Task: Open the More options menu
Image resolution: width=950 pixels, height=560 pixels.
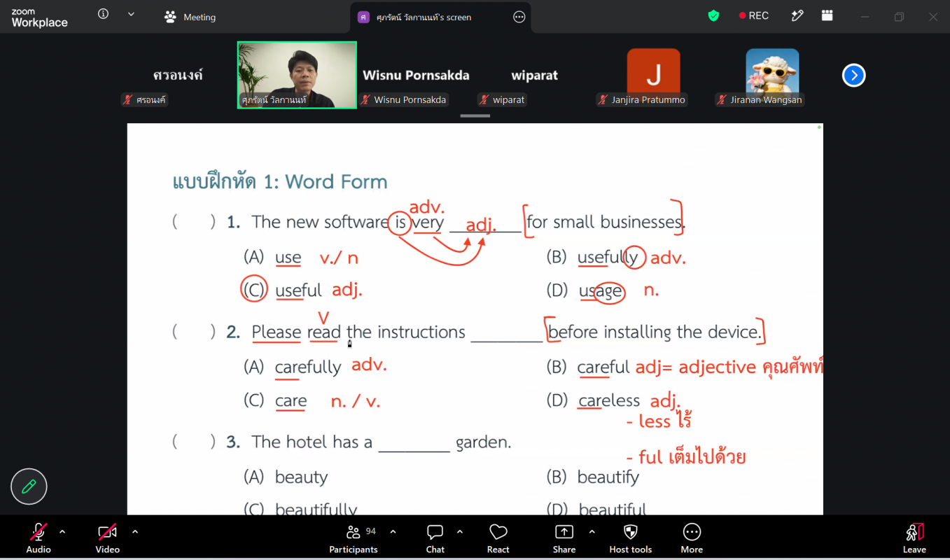Action: click(x=692, y=538)
